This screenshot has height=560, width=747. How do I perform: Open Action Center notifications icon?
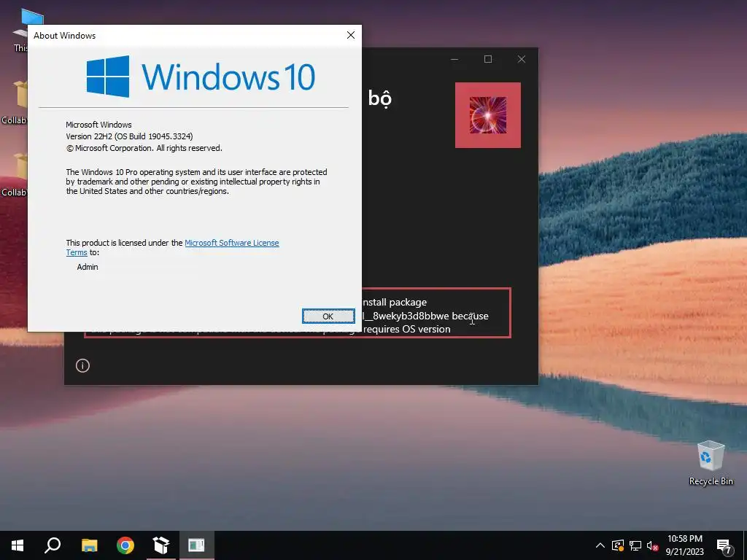tap(724, 546)
